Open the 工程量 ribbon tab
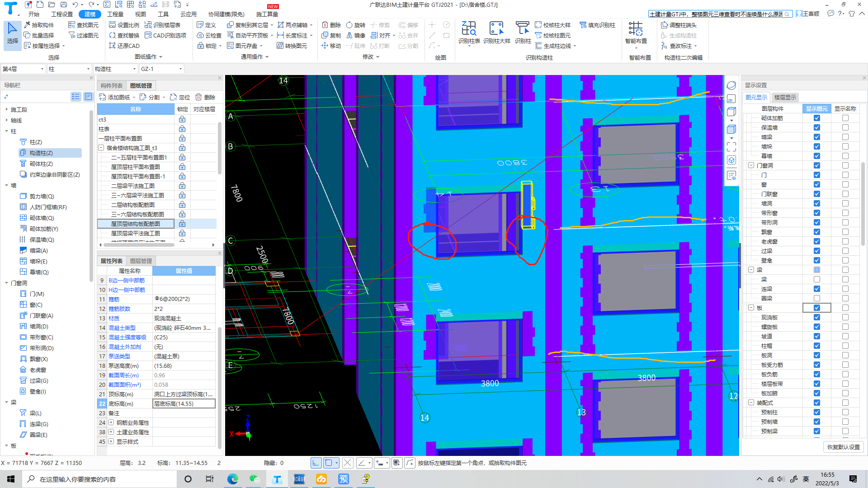Screen dimensions: 868x488 (x=115, y=14)
